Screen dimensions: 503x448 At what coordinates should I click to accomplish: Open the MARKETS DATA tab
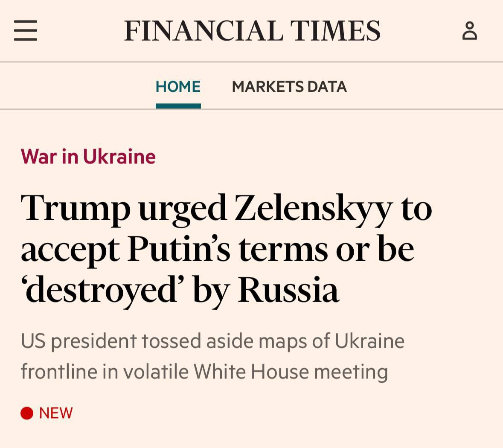click(289, 87)
